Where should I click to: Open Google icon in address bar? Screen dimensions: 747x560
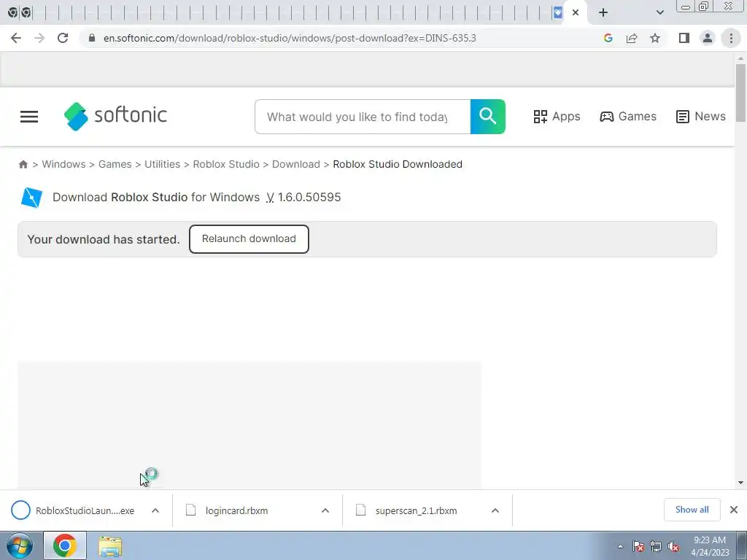click(608, 38)
